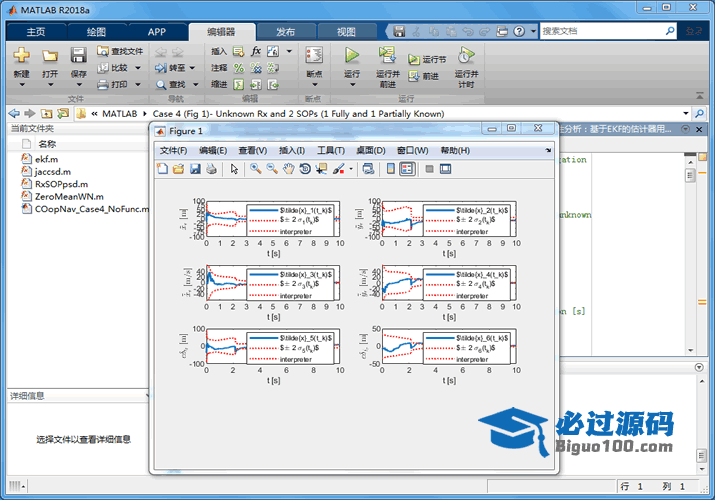Toggle the Insert Legend button
715x500 pixels.
tap(407, 169)
